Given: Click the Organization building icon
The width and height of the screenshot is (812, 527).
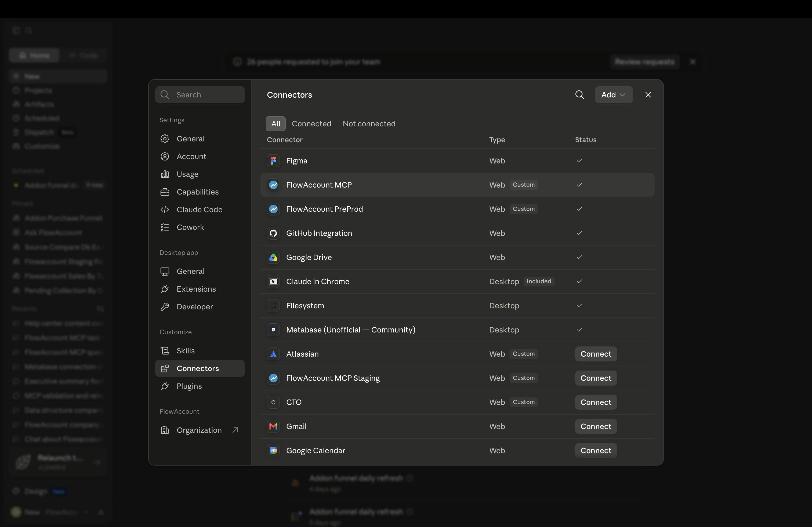Looking at the screenshot, I should (x=165, y=430).
